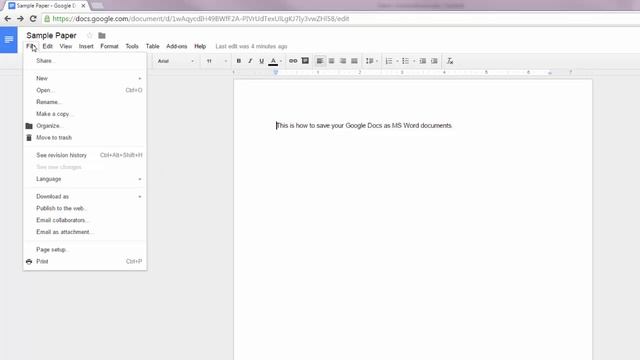Center align the text
This screenshot has width=640, height=360.
pos(331,61)
